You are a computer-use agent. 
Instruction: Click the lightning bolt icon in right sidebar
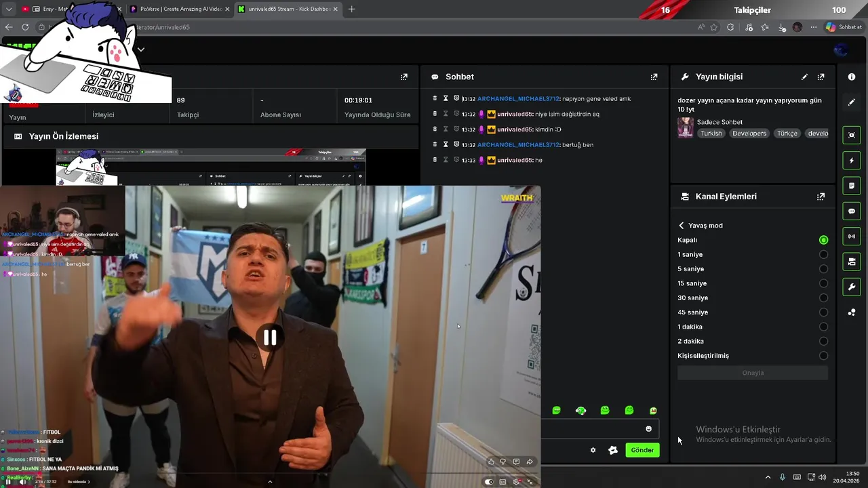[x=852, y=161]
